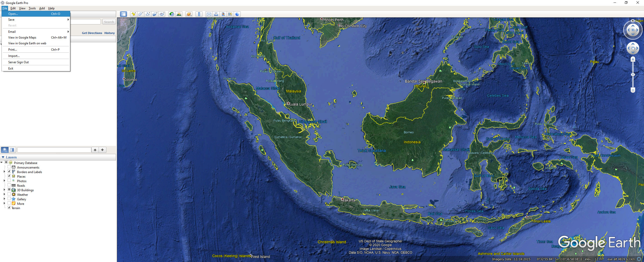Enable the Weather layer checkbox
Image resolution: width=644 pixels, height=262 pixels.
tap(9, 194)
